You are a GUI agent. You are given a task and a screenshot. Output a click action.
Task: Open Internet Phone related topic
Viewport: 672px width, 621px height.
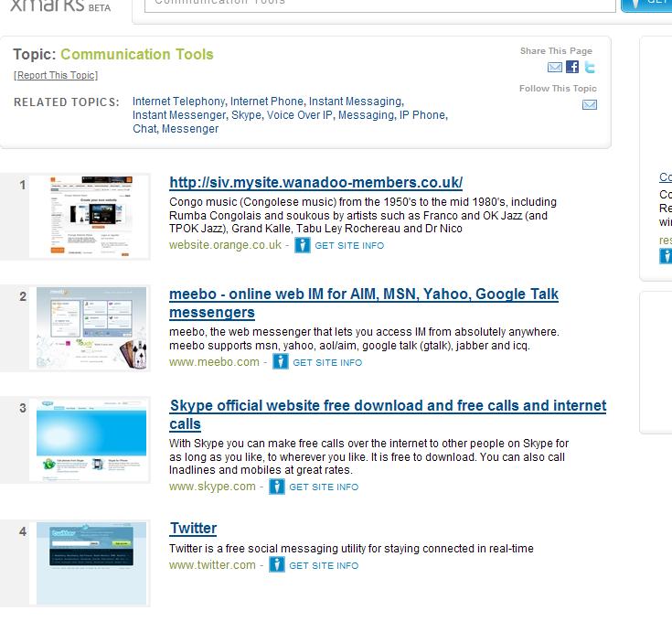click(267, 102)
